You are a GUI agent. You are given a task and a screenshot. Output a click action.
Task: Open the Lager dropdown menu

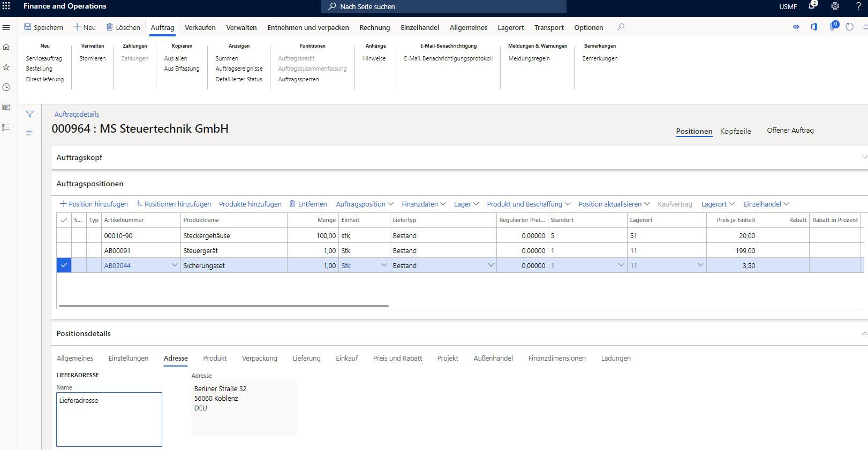pos(466,204)
